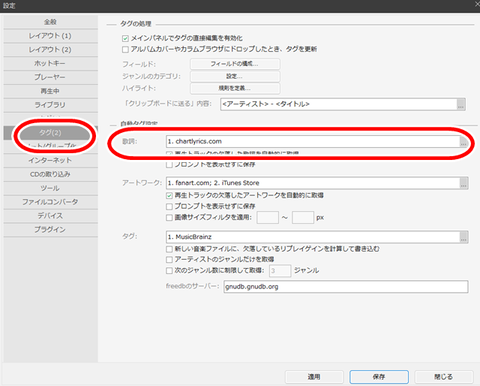Click ハイライト 規則を定義... button

coord(235,88)
